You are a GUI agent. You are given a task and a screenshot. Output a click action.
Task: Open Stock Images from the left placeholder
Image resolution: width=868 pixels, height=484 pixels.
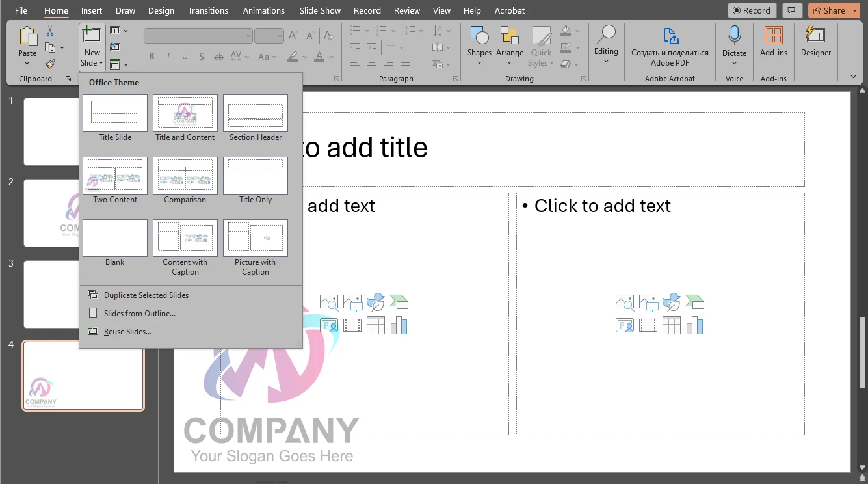tap(328, 302)
